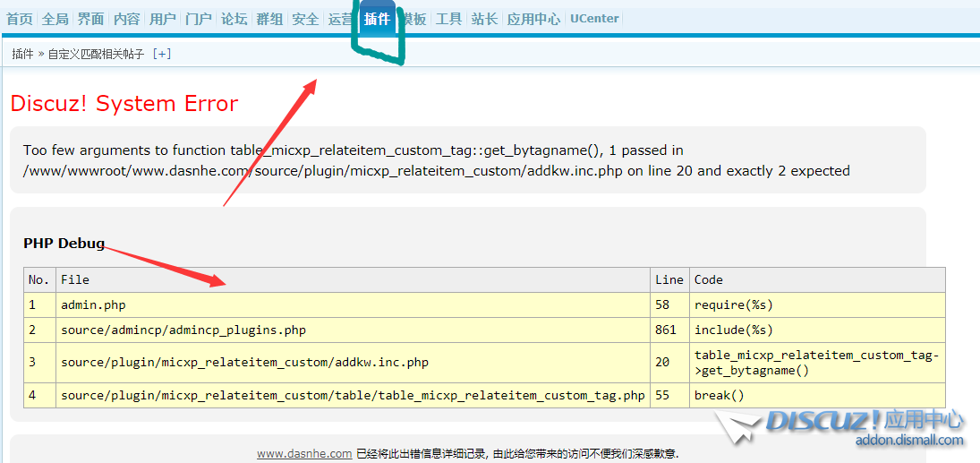
Task: Select the Too few arguments error message
Action: (436, 160)
